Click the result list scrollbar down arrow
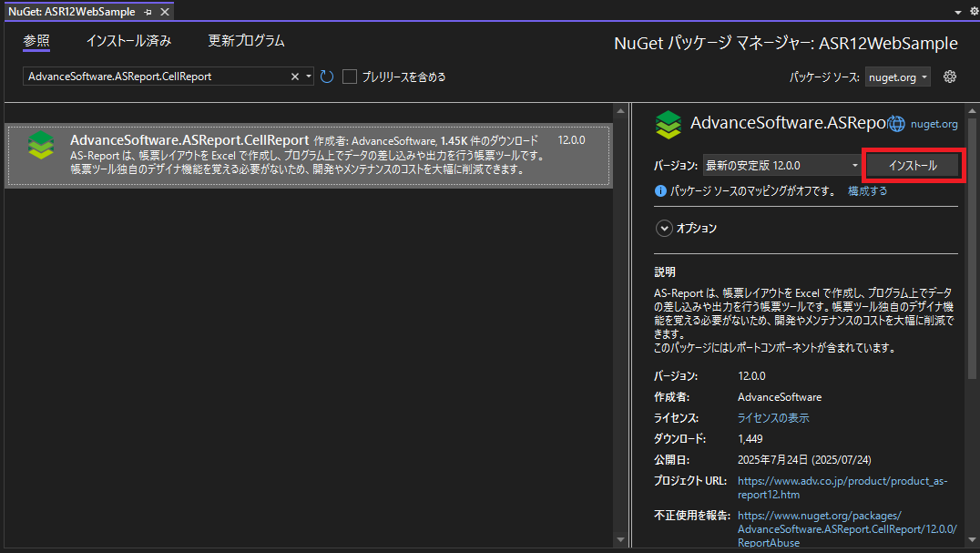Viewport: 980px width, 553px height. point(620,539)
